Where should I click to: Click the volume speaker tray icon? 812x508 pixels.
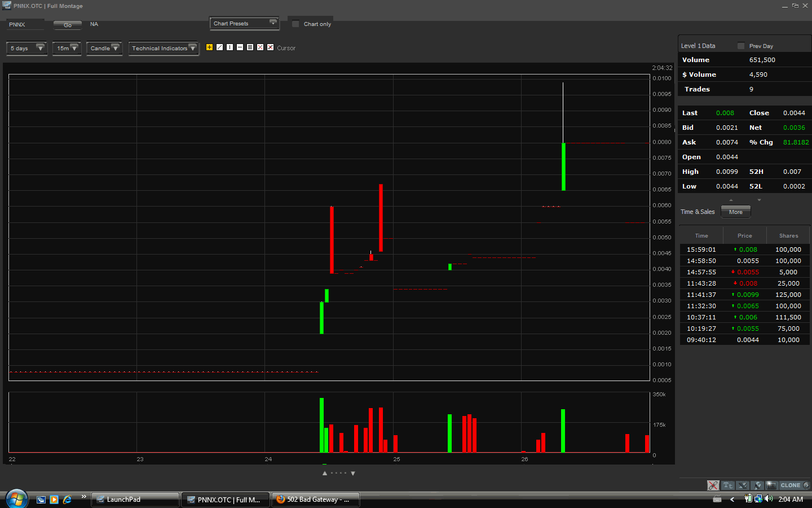[769, 499]
